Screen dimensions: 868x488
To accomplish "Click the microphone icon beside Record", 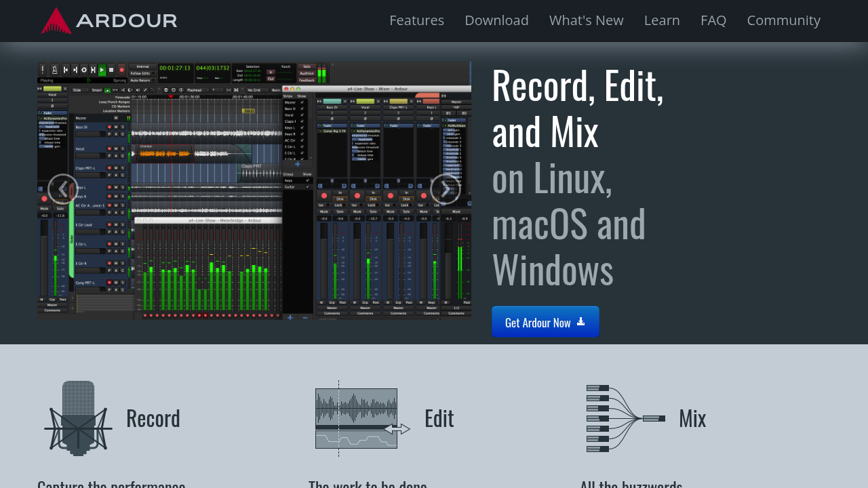I will tap(78, 418).
